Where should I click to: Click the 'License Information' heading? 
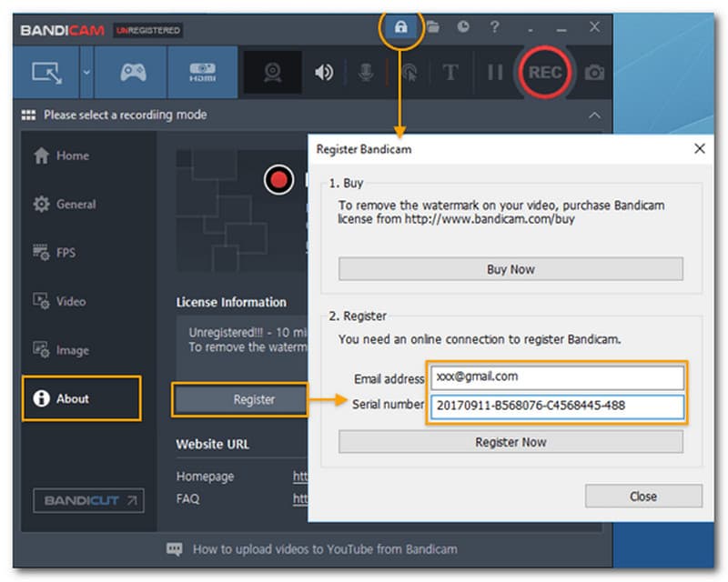pyautogui.click(x=231, y=302)
